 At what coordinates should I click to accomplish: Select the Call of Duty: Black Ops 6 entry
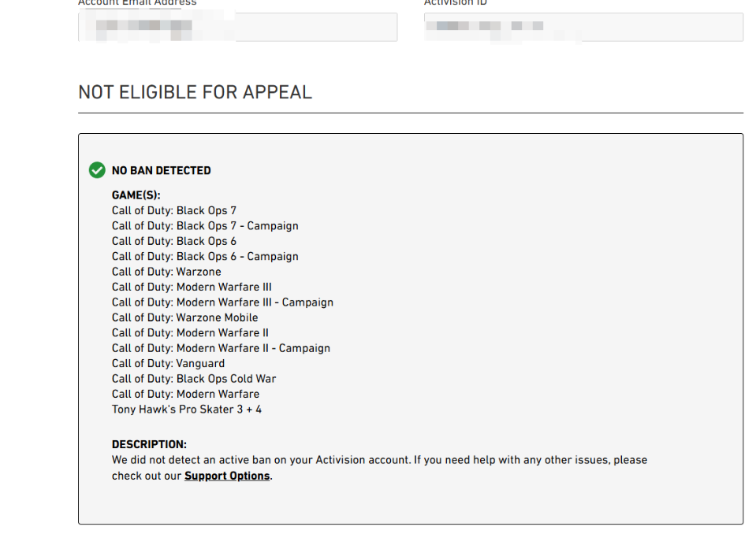(174, 241)
